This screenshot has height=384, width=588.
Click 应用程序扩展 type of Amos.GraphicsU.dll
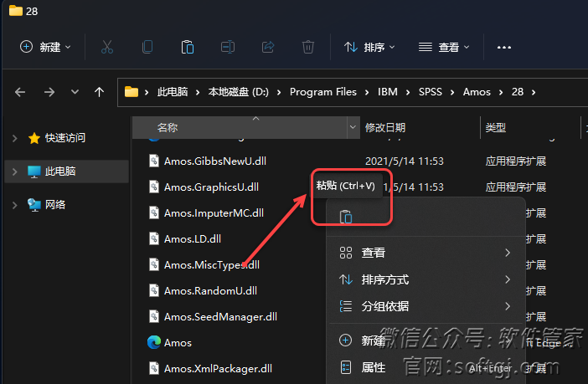516,187
